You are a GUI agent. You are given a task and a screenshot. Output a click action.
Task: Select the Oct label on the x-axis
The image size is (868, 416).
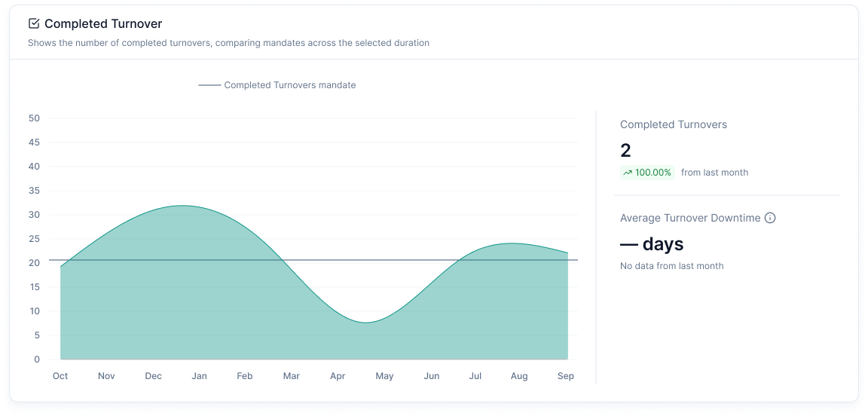[60, 376]
